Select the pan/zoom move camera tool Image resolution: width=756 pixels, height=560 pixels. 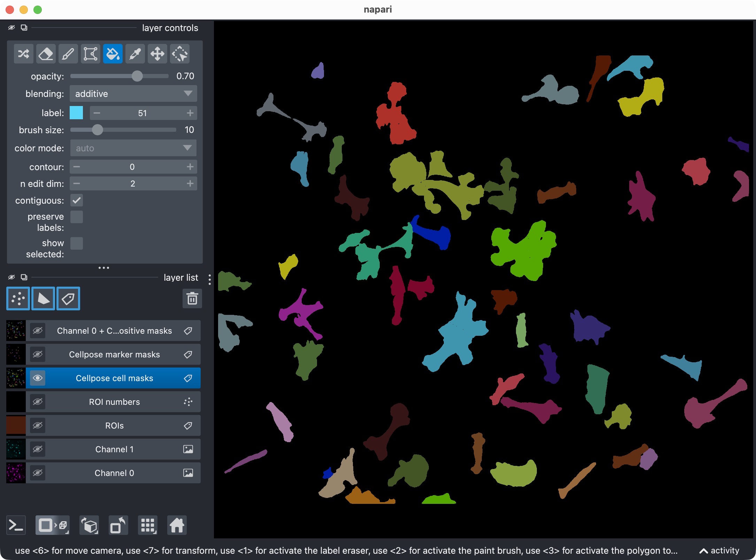(x=157, y=54)
